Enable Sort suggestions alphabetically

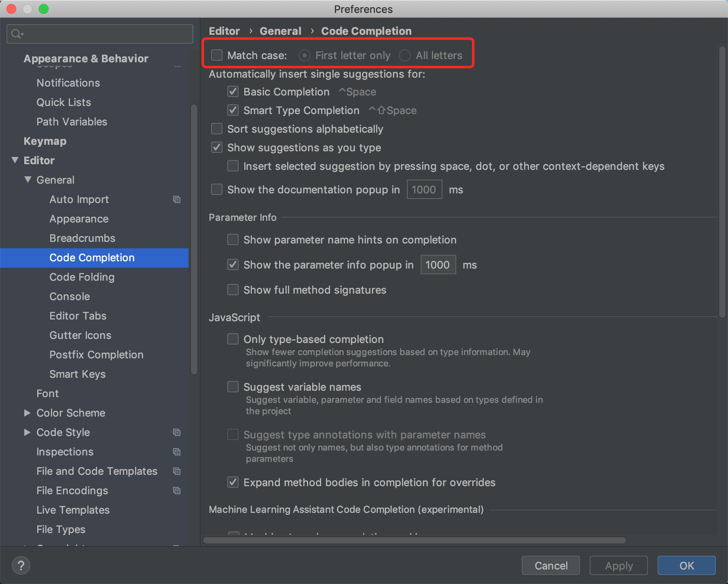(x=216, y=129)
